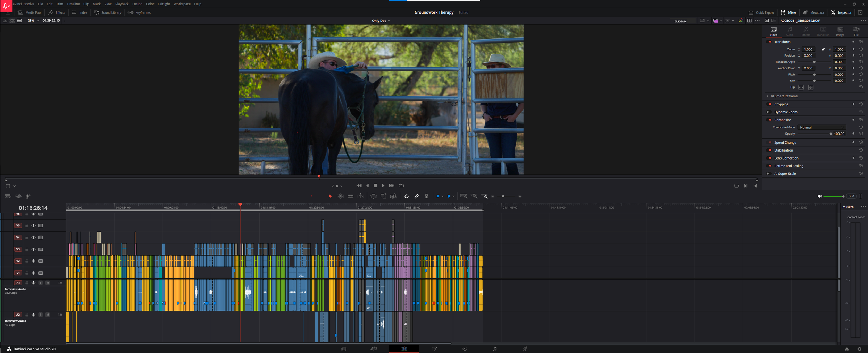Add a flag to the current clip
868x353 pixels.
click(438, 196)
